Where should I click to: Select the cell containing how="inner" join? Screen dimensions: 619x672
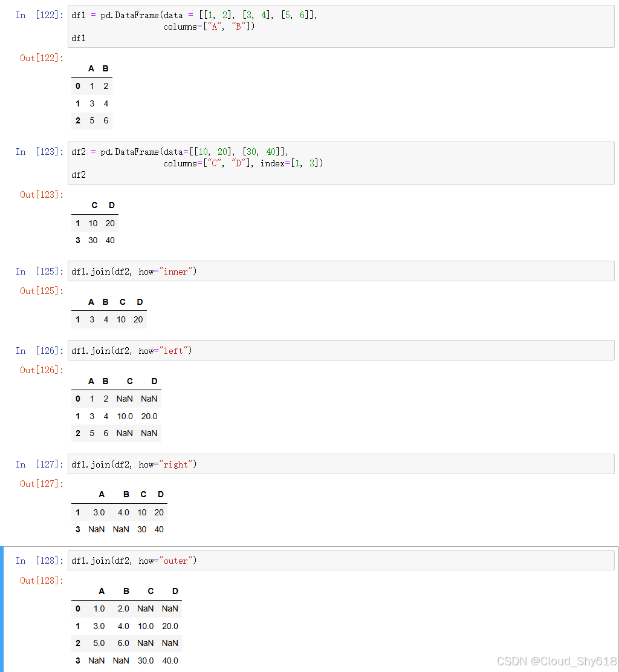click(x=341, y=272)
